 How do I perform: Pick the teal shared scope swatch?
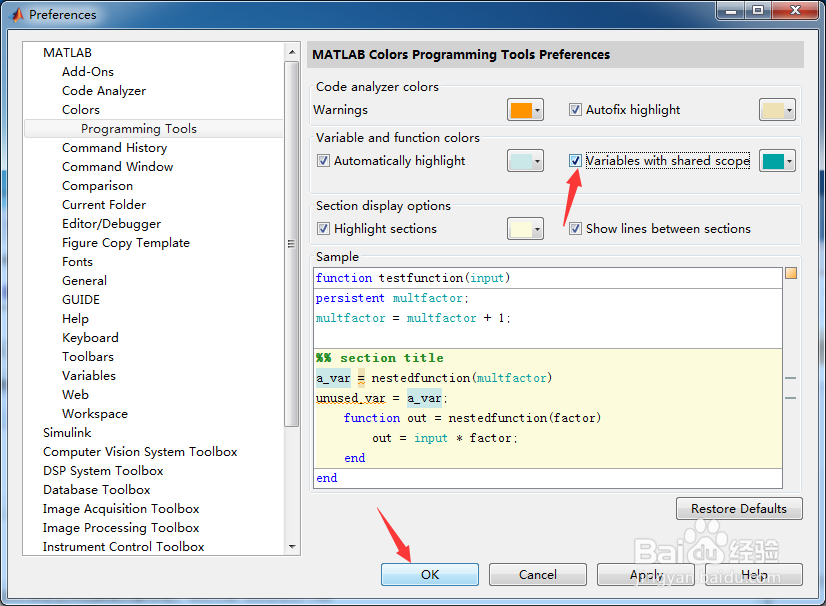coord(773,161)
